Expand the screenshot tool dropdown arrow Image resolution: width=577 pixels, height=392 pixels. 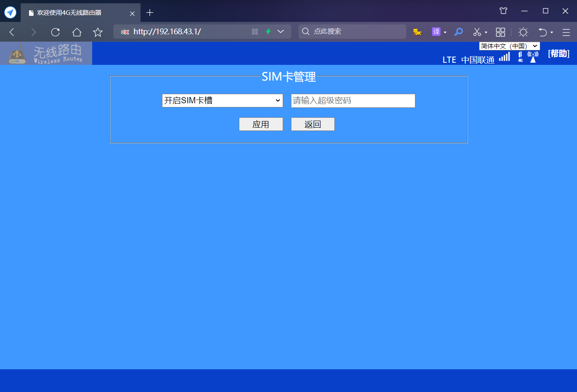(486, 32)
